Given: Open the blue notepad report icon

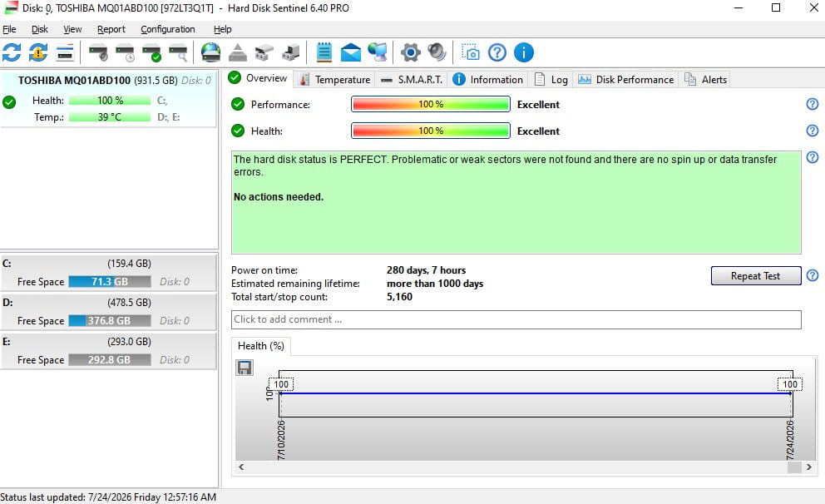Looking at the screenshot, I should coord(324,52).
